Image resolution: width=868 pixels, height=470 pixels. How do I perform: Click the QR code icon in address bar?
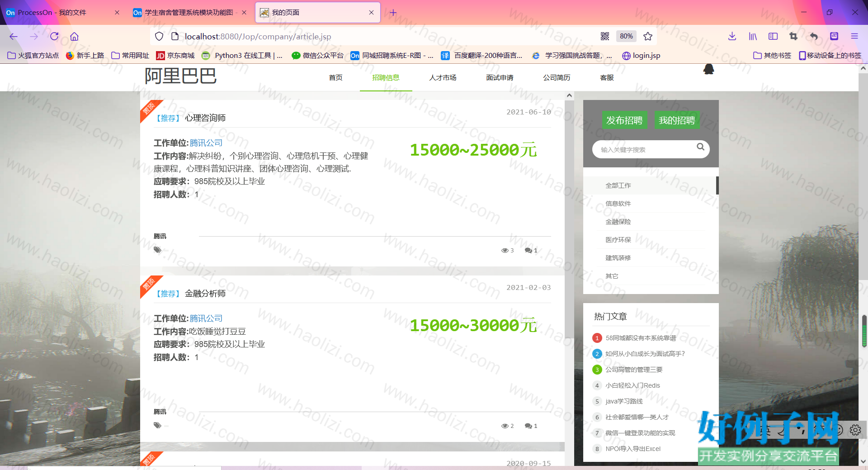pos(605,36)
